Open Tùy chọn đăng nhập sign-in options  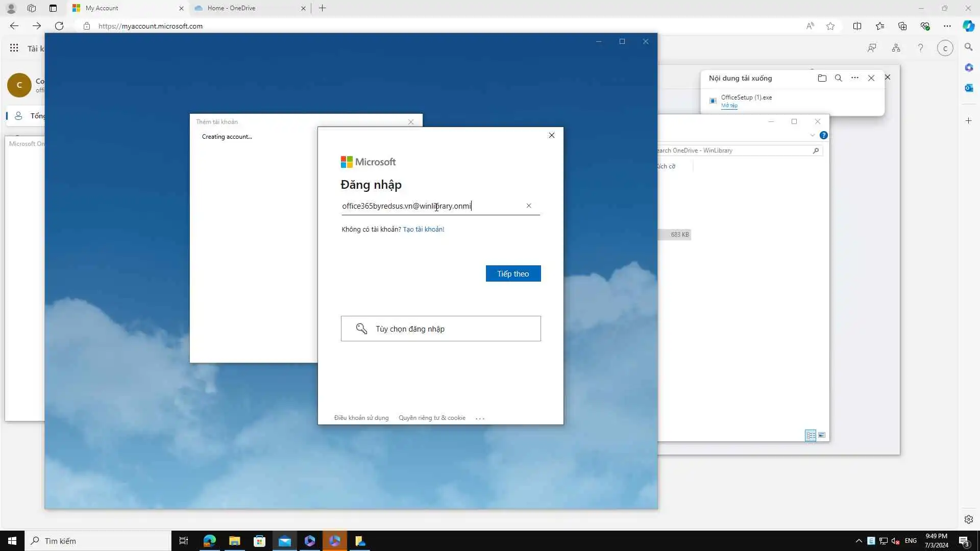(440, 329)
